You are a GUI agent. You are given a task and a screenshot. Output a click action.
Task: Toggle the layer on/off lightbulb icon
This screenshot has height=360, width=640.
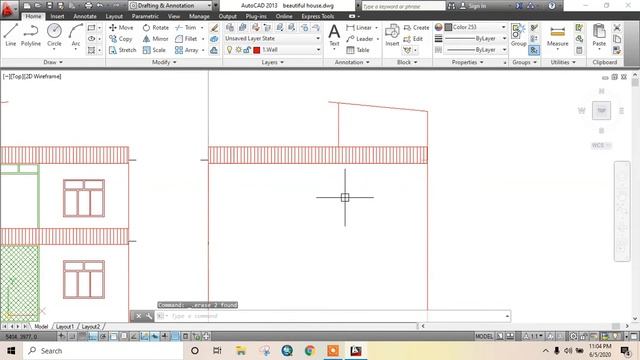(229, 50)
